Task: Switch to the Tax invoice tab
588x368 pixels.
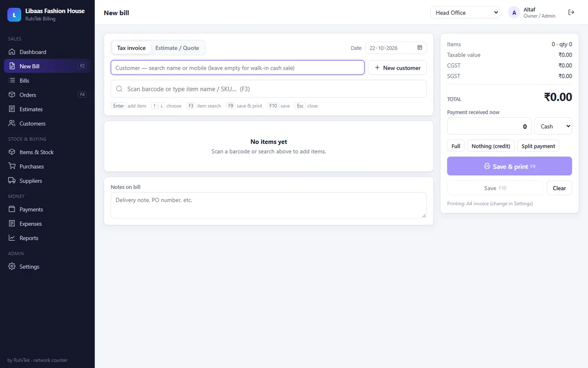Action: pos(131,48)
